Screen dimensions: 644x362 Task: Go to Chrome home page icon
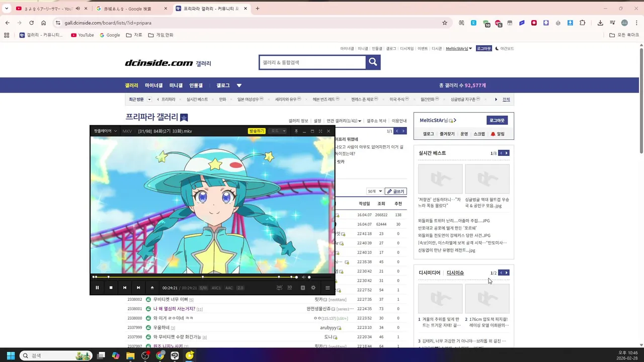click(44, 23)
